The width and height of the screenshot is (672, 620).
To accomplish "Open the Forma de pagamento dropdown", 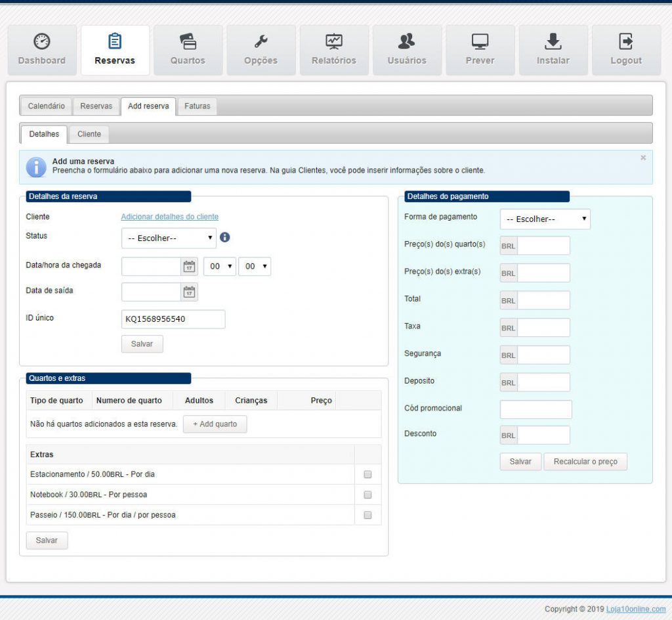I will coord(545,219).
